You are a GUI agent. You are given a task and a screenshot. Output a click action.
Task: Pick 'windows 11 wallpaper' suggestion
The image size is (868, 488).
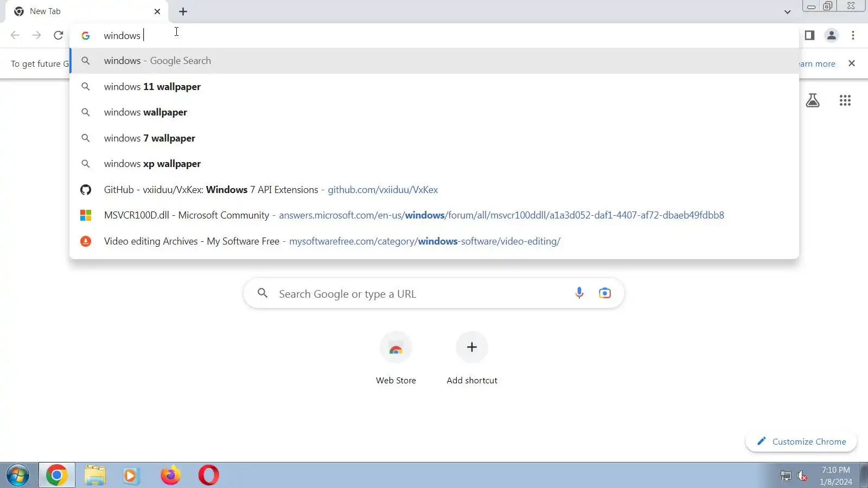click(434, 87)
